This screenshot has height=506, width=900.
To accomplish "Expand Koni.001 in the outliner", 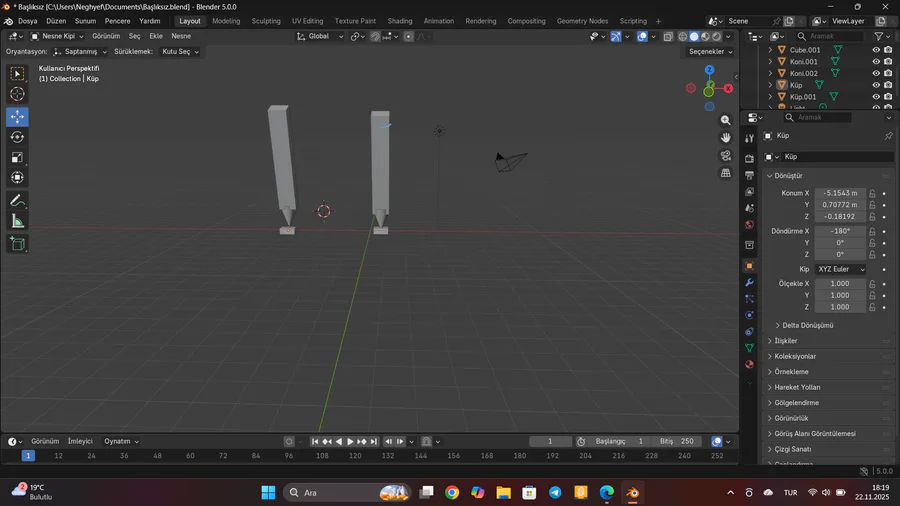I will tap(770, 61).
